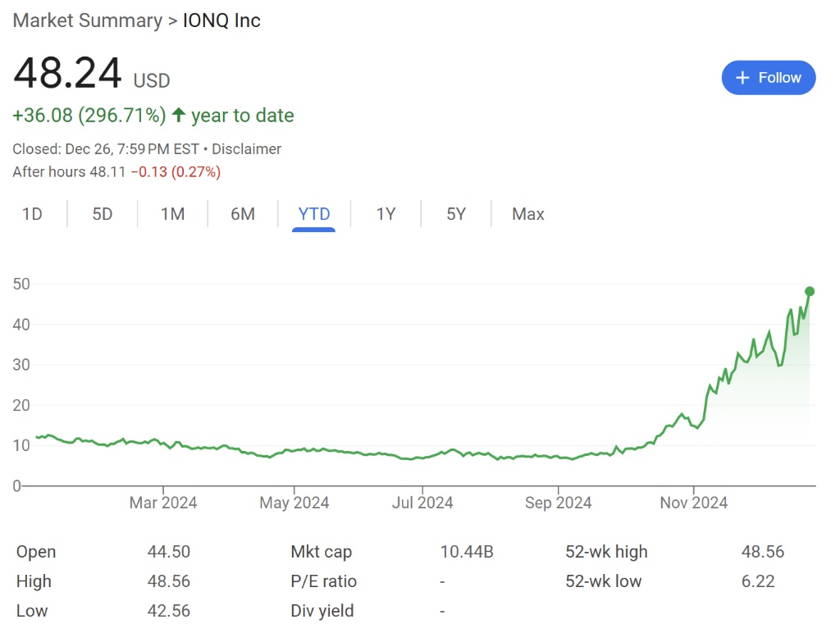Screen dimensions: 840x624
Task: Choose the 5Y time range
Action: (x=456, y=214)
